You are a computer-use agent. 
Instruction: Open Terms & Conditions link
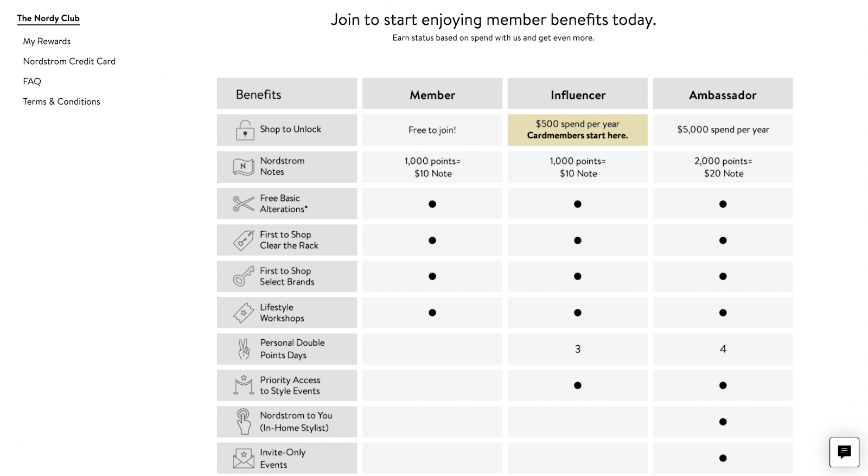[61, 101]
